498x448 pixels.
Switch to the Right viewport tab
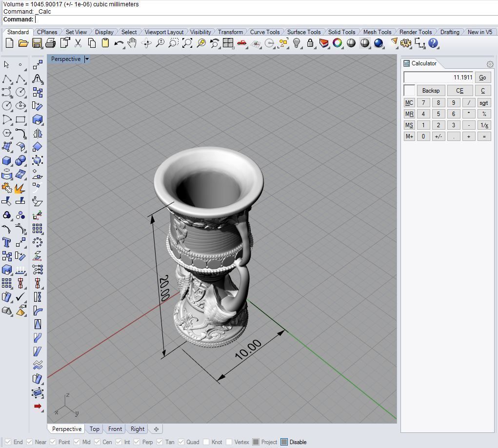click(137, 429)
